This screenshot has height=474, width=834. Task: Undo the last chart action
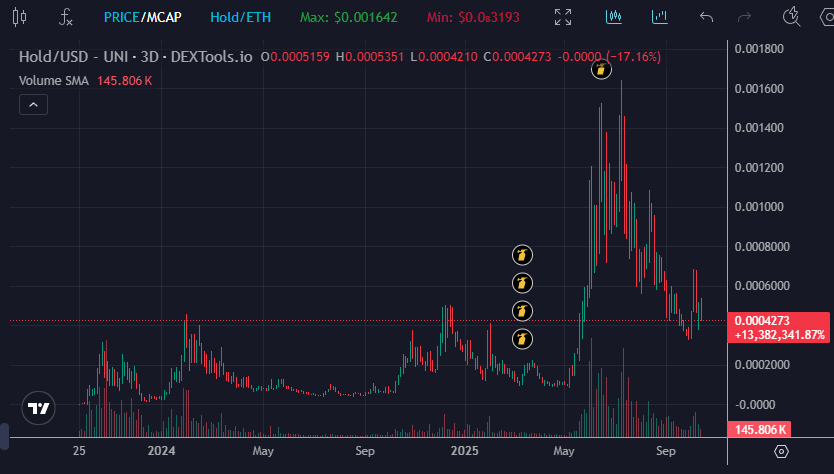pos(706,17)
